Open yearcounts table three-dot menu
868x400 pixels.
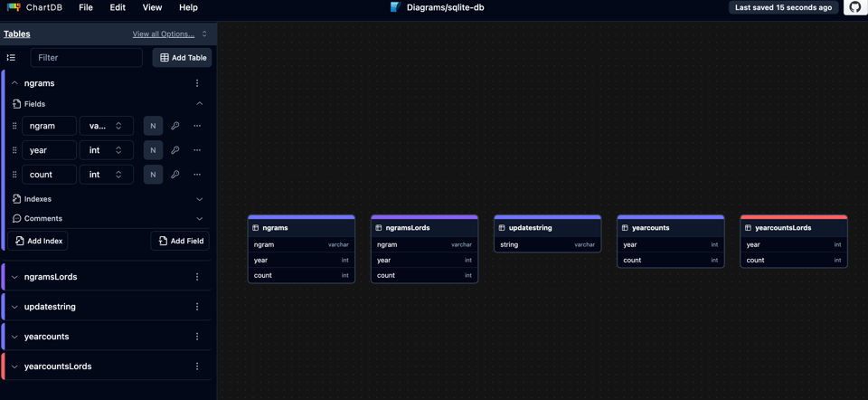click(x=197, y=337)
